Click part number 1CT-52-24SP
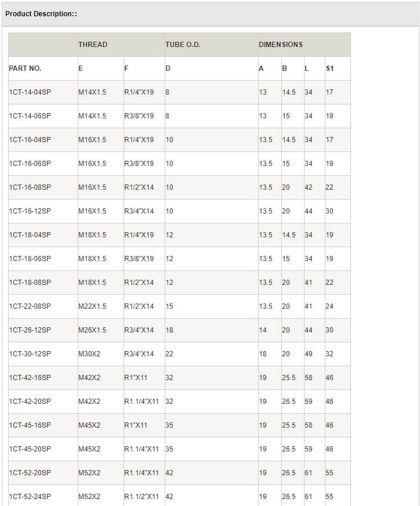This screenshot has height=506, width=420. click(x=30, y=497)
